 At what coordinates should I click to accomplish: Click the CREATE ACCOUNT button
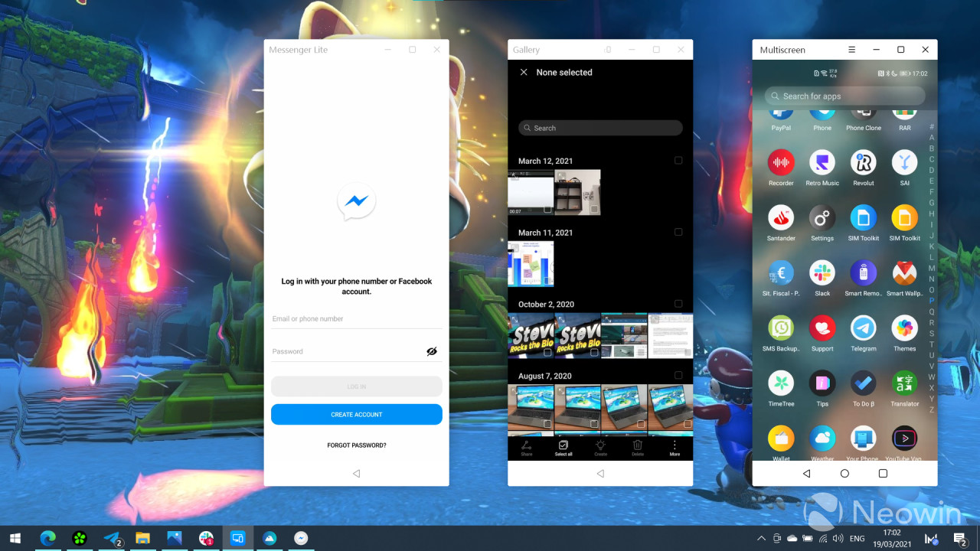tap(357, 414)
